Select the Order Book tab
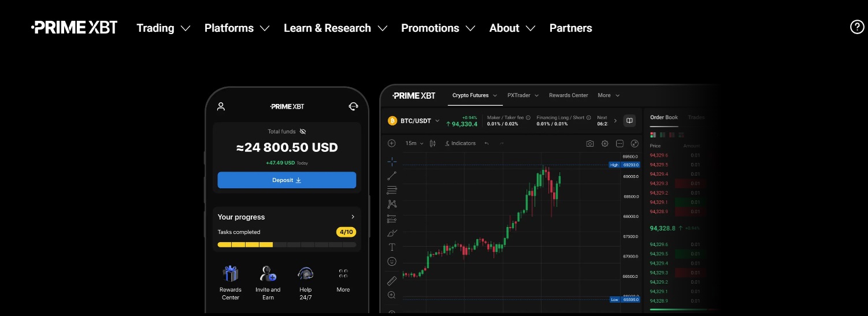Viewport: 868px width, 316px height. click(x=664, y=117)
